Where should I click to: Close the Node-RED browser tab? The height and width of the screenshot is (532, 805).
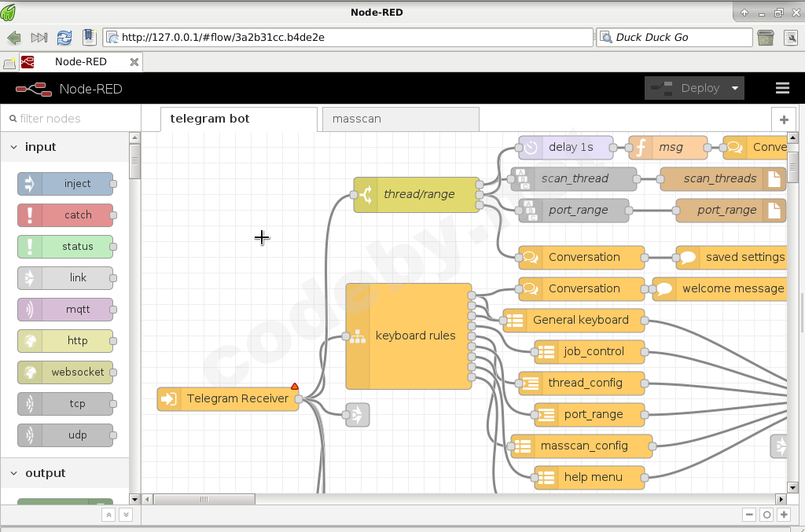134,62
